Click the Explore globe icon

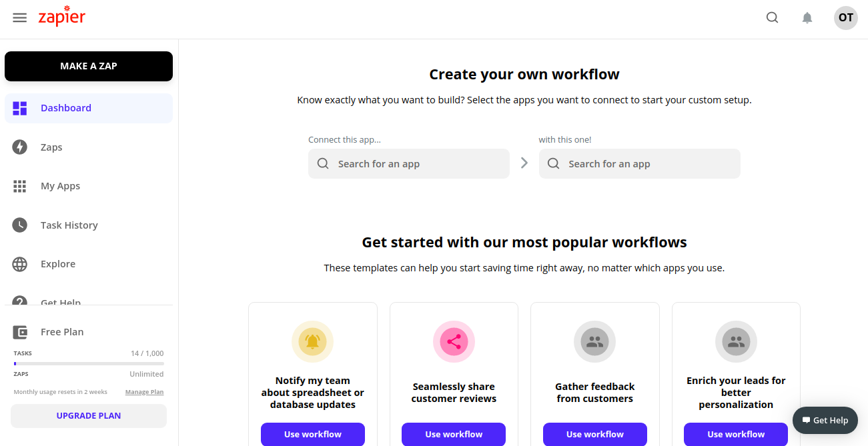pos(20,264)
